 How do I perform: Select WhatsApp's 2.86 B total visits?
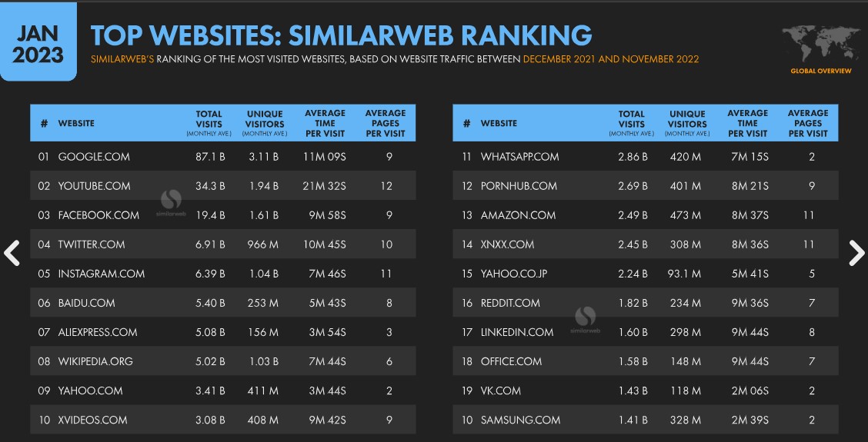(x=633, y=157)
